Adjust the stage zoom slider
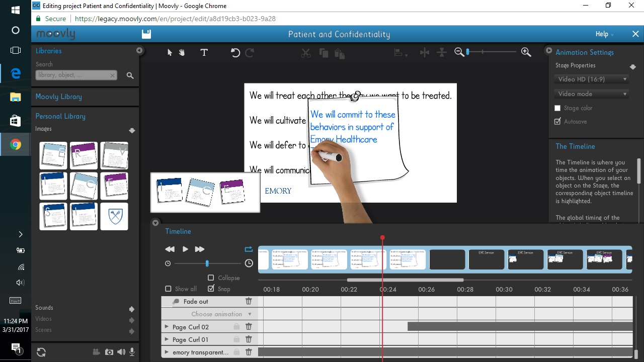The image size is (644, 362). click(467, 52)
